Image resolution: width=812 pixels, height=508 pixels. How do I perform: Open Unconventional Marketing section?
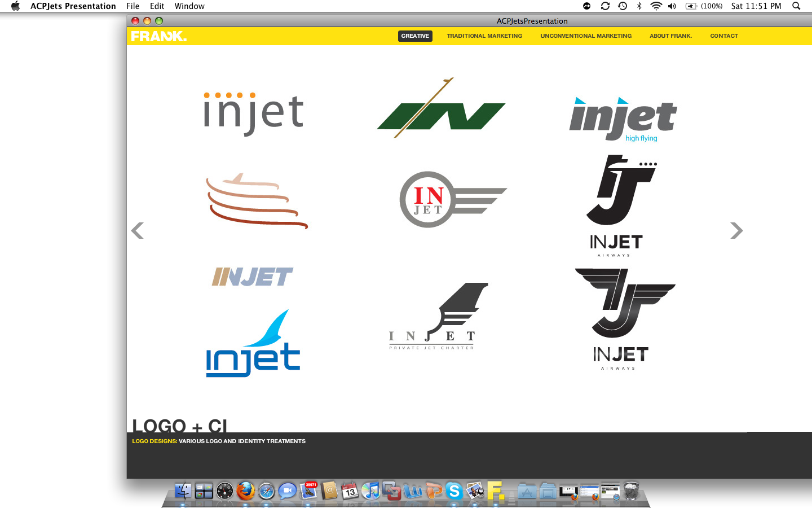(x=586, y=36)
